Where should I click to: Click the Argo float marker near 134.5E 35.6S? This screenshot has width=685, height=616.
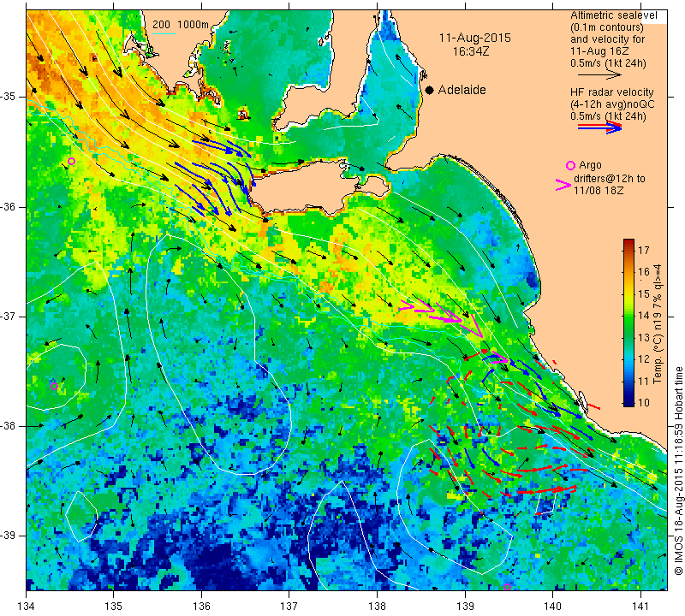(71, 162)
